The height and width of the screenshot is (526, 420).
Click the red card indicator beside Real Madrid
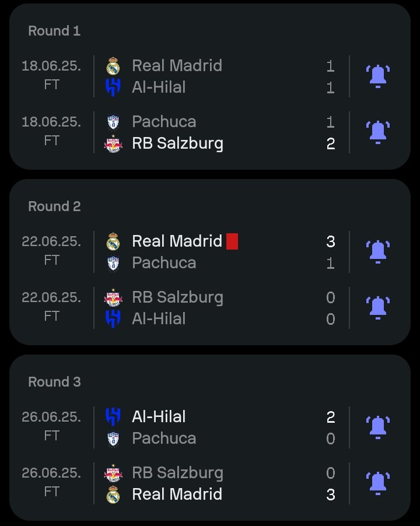click(x=232, y=241)
